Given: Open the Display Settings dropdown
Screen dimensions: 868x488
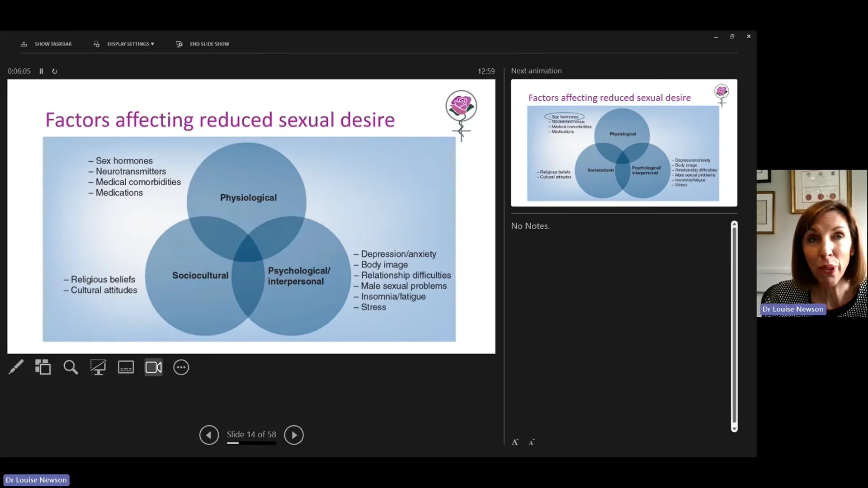Looking at the screenshot, I should [131, 44].
